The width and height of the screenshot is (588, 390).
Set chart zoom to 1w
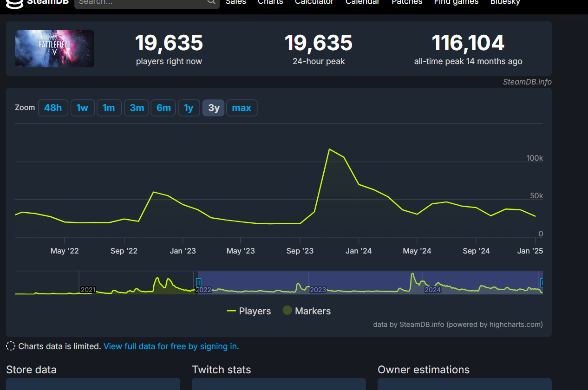click(x=82, y=108)
